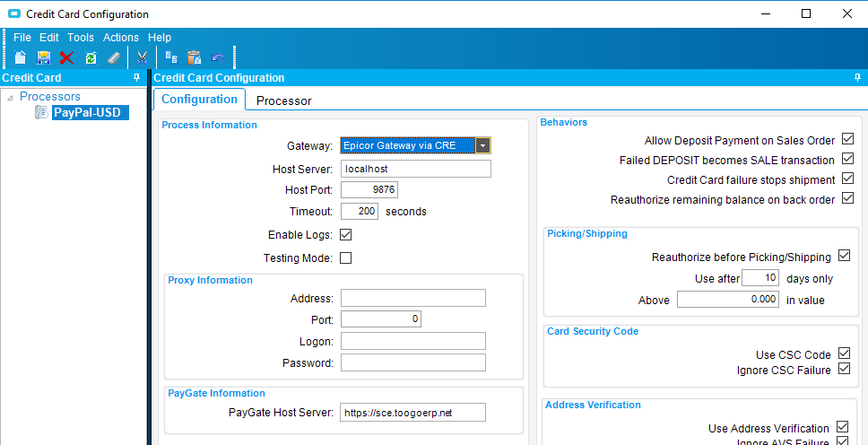Image resolution: width=868 pixels, height=445 pixels.
Task: Toggle the Enable Logs checkbox
Action: 345,234
